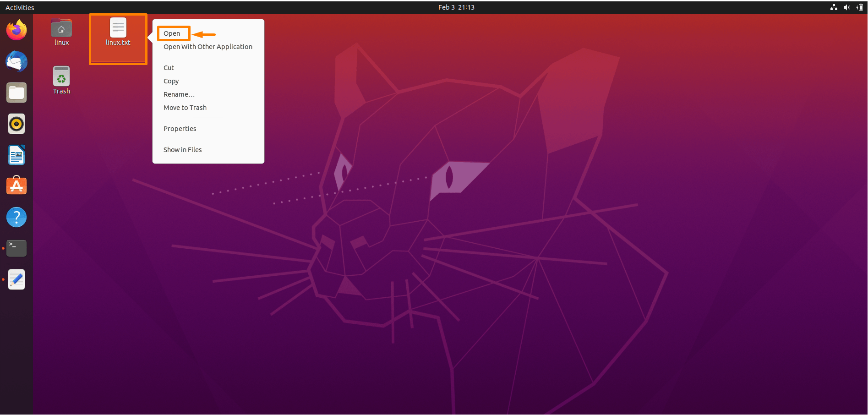Select the linux.txt file icon
Screen dimensions: 868x415
click(118, 32)
